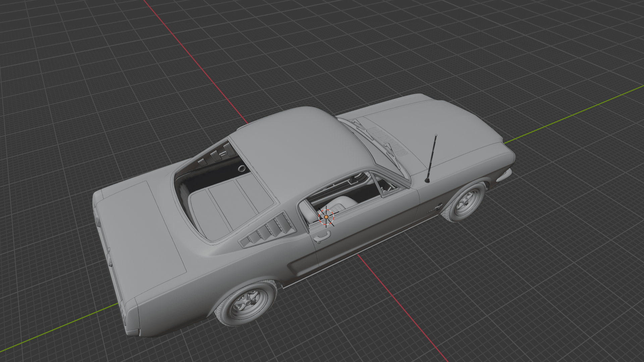Select the front wheel of the car

point(464,202)
